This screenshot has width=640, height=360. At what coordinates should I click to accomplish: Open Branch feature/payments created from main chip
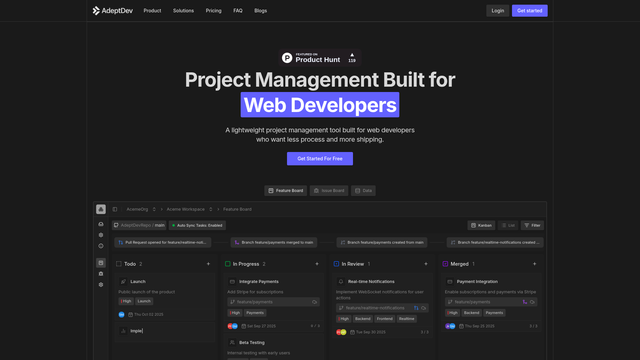(x=382, y=242)
